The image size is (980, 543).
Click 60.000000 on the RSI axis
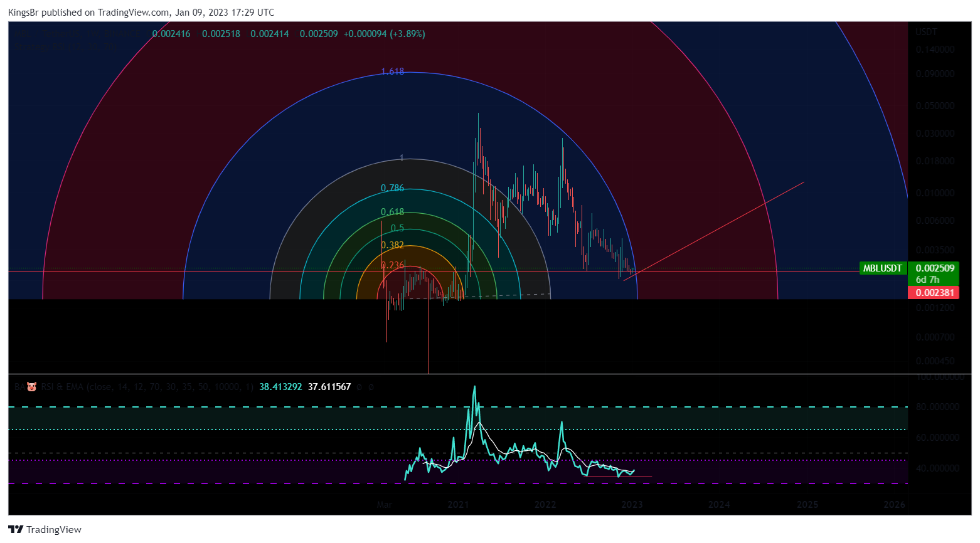[x=937, y=438]
